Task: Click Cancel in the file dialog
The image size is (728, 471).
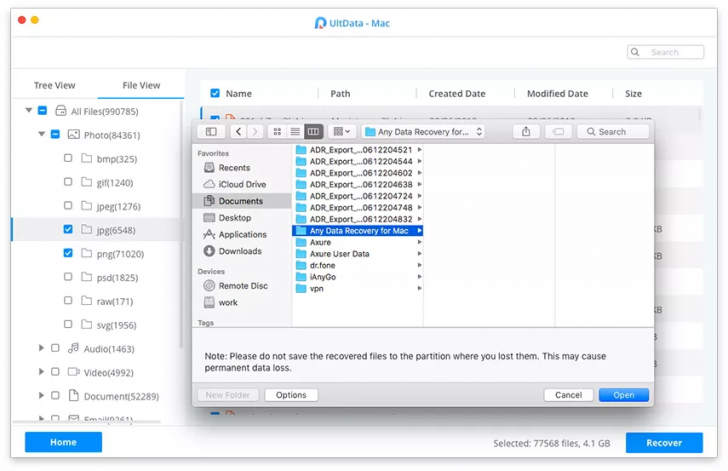Action: [568, 395]
